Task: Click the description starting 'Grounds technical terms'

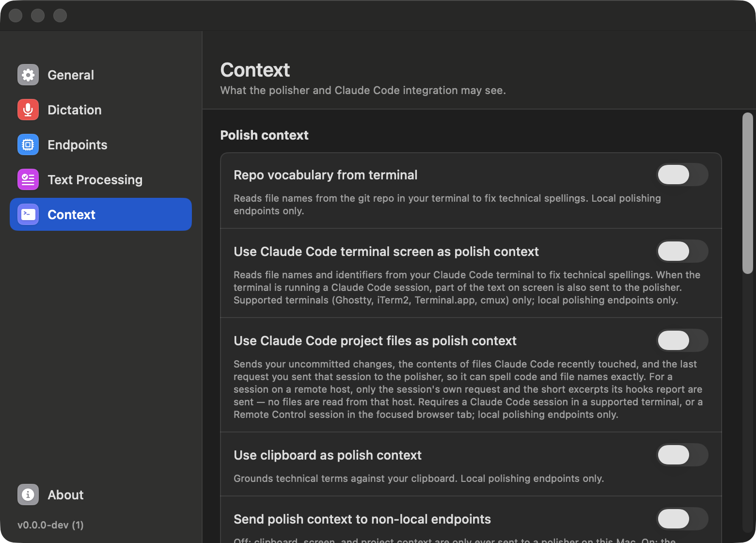Action: pos(419,479)
